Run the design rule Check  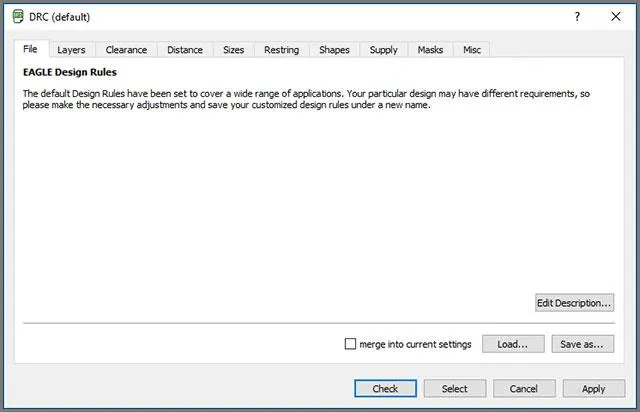tap(385, 389)
